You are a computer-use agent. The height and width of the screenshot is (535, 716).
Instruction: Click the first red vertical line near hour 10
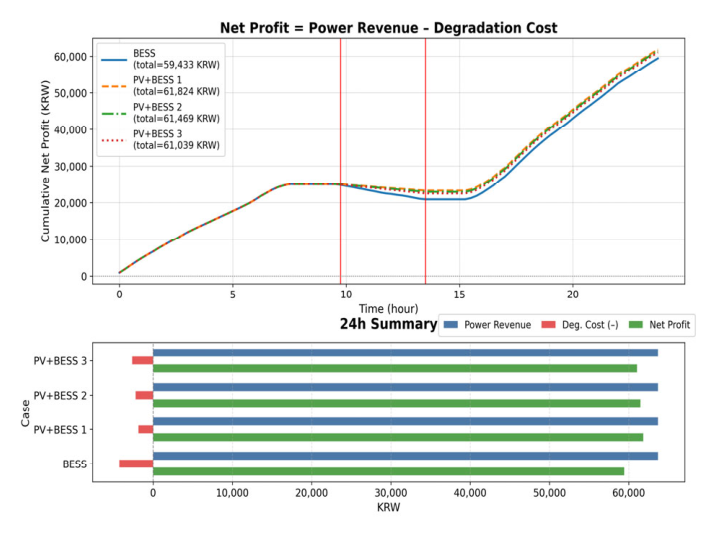coord(341,161)
